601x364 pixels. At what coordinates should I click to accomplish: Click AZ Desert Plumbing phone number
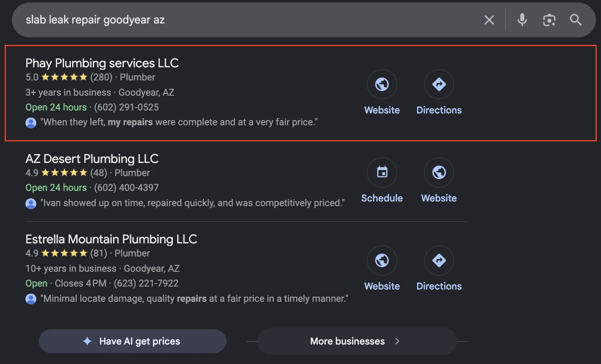pyautogui.click(x=126, y=188)
